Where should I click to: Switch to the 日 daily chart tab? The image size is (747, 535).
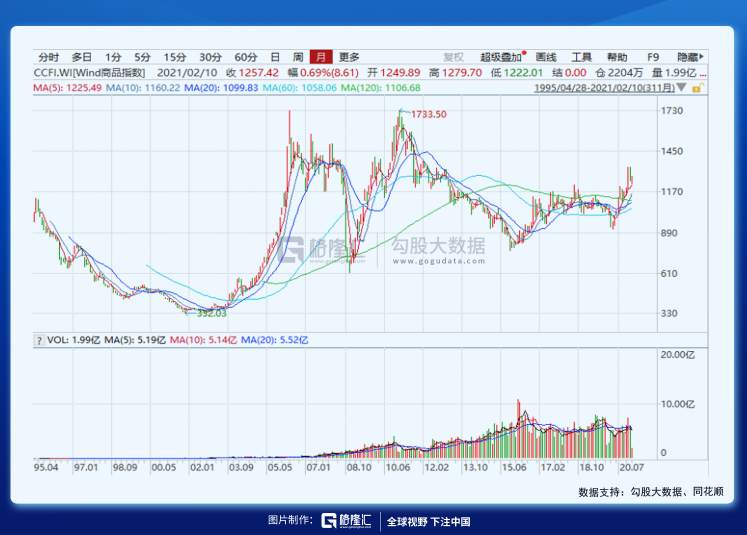[x=275, y=57]
